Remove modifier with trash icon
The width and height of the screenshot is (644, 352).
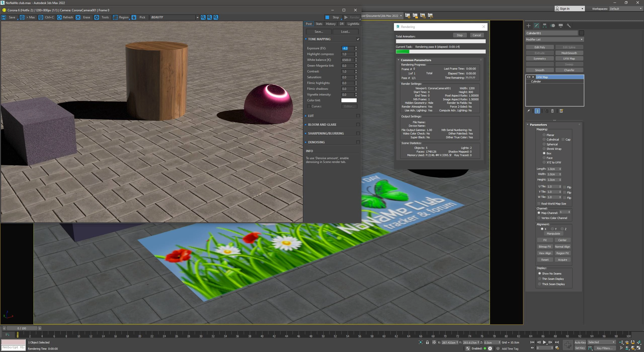point(552,111)
